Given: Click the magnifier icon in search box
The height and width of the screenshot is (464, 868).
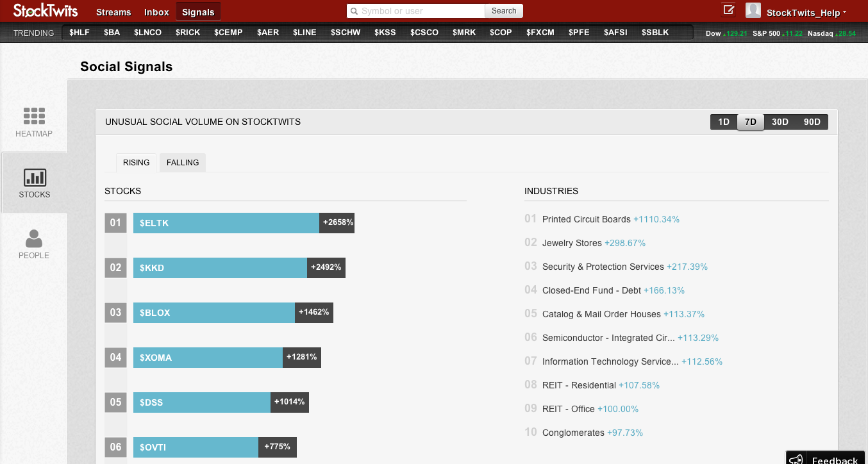Looking at the screenshot, I should pyautogui.click(x=354, y=11).
